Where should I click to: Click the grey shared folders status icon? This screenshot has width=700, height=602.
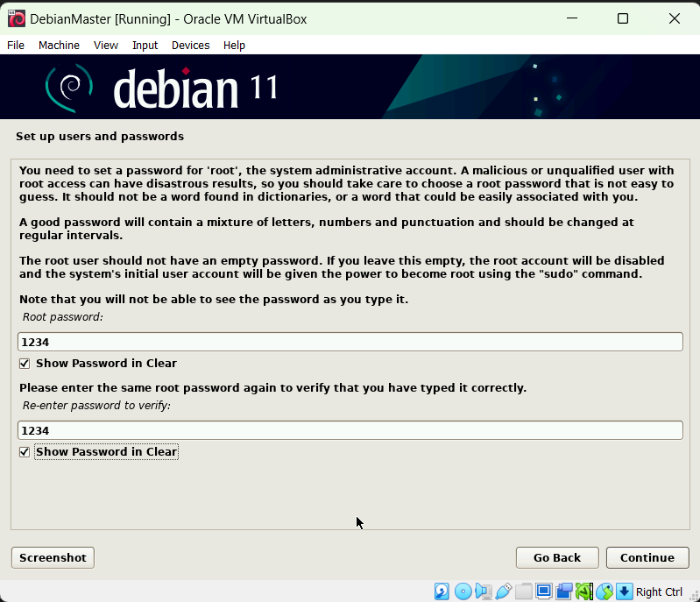523,591
